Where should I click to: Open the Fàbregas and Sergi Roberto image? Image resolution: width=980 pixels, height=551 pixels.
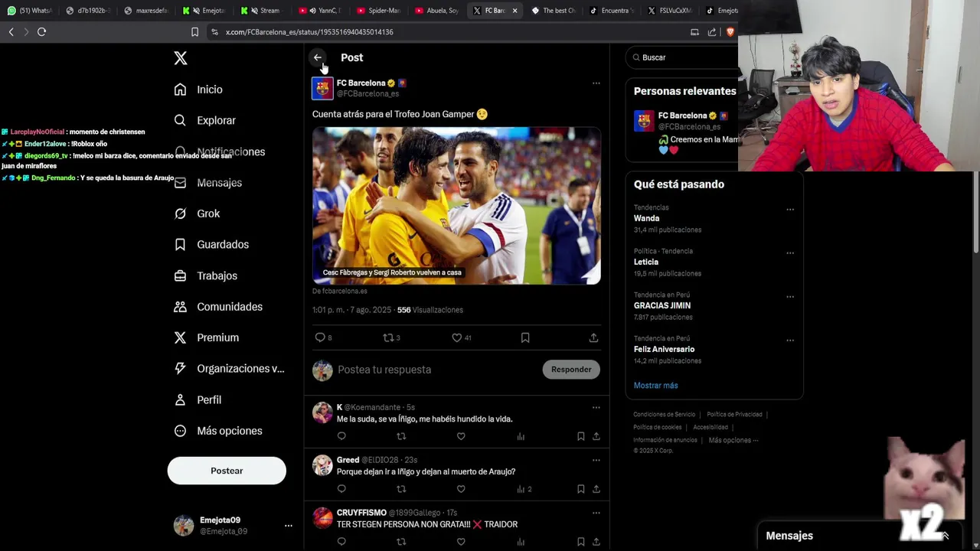(x=456, y=206)
